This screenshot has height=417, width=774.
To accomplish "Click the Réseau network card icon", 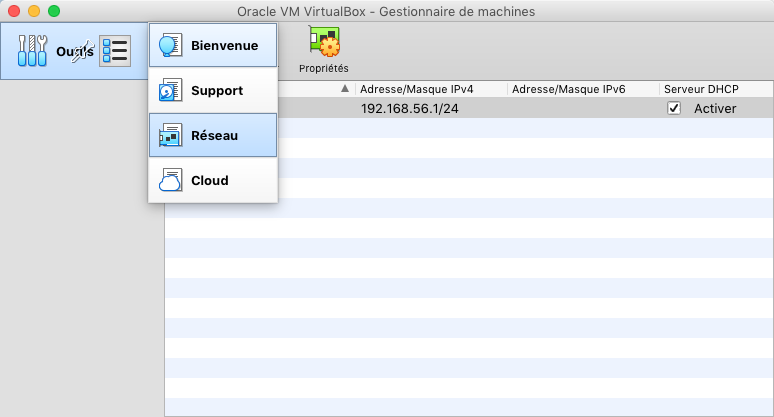I will [170, 135].
